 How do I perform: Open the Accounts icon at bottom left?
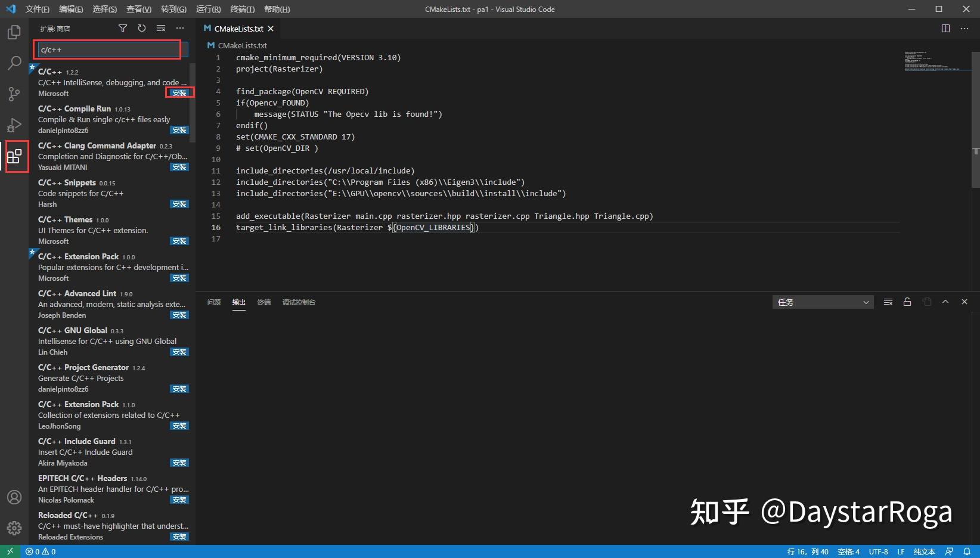14,497
